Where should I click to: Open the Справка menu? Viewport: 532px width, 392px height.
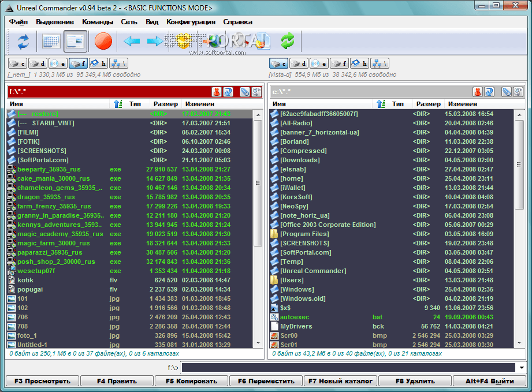click(237, 22)
